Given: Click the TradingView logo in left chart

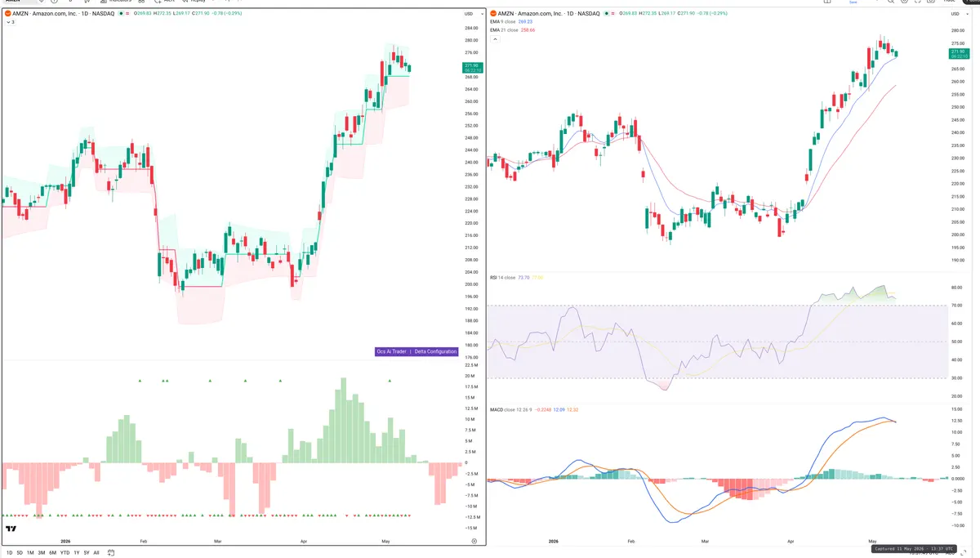Looking at the screenshot, I should click(x=11, y=529).
